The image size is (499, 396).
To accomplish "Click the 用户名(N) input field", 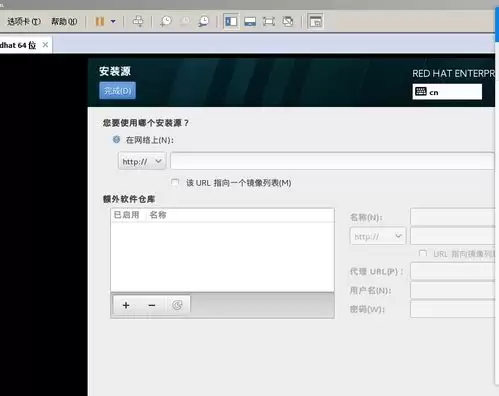I will coord(453,290).
